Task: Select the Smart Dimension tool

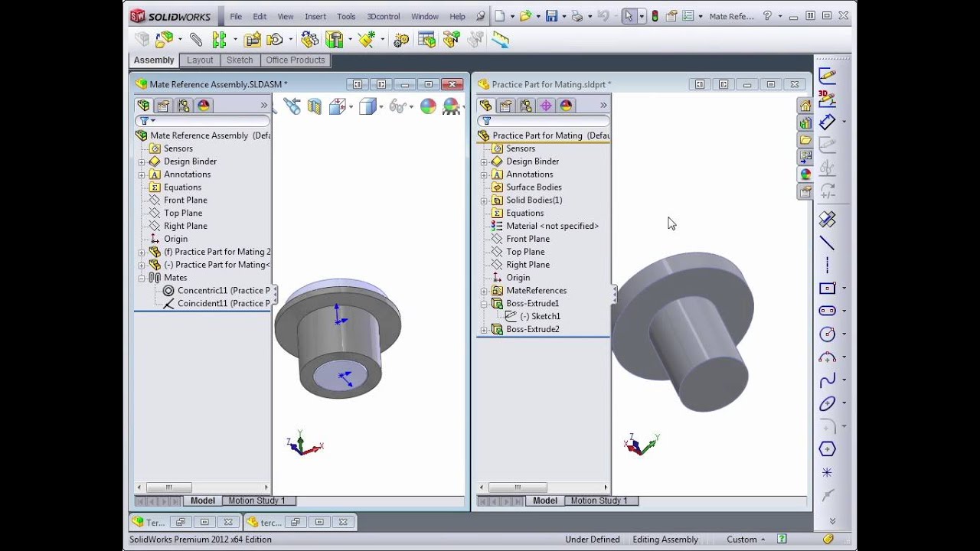Action: tap(827, 121)
